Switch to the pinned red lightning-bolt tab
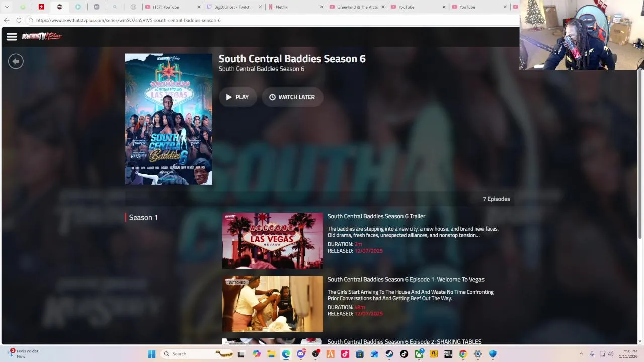Screen dimensions: 644x362 (x=41, y=7)
